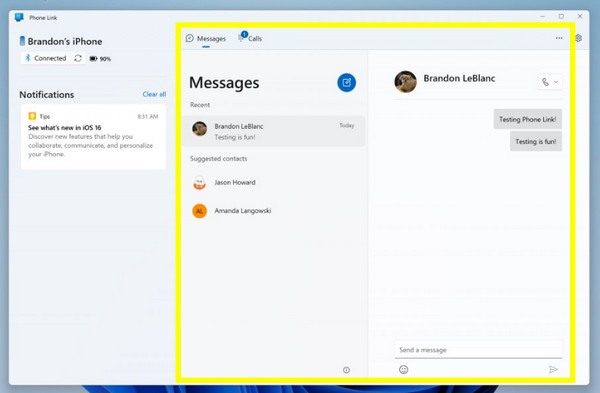Open Phone Link settings gear

[x=579, y=38]
